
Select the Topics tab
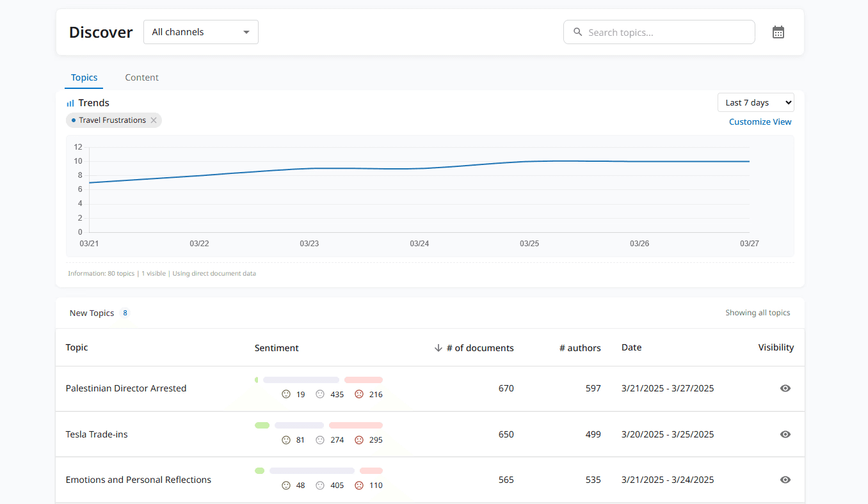click(84, 77)
